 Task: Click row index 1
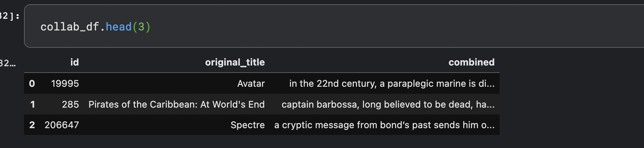pos(32,104)
